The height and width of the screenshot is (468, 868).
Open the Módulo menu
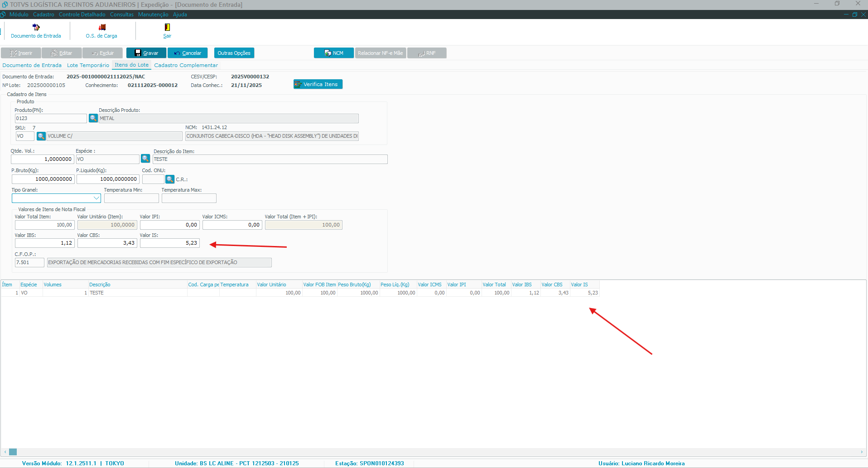(x=19, y=14)
